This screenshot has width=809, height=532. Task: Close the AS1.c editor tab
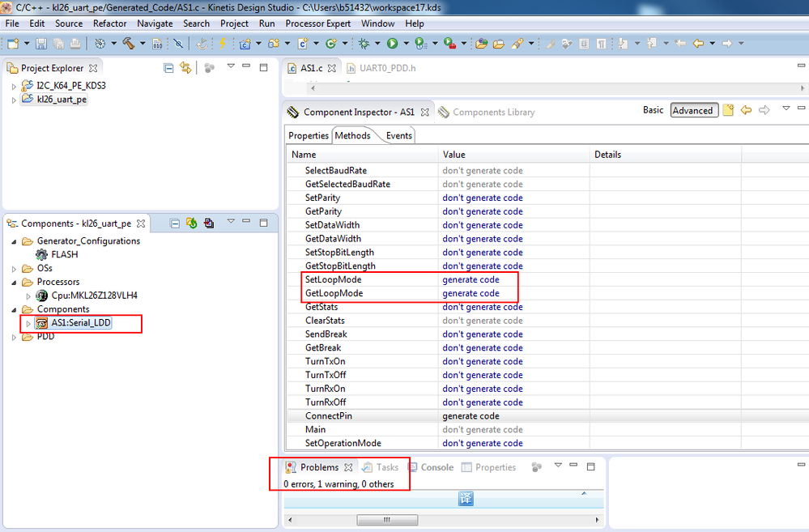(x=332, y=68)
